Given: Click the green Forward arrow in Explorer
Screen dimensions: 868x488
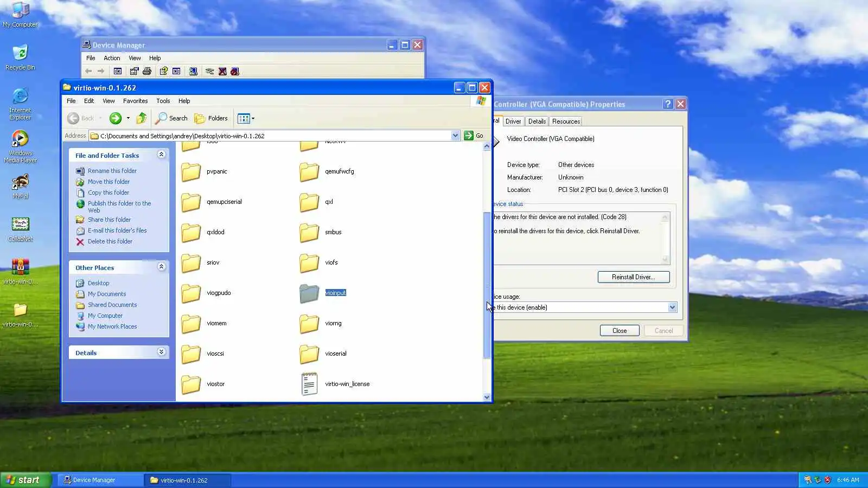Looking at the screenshot, I should pos(115,118).
